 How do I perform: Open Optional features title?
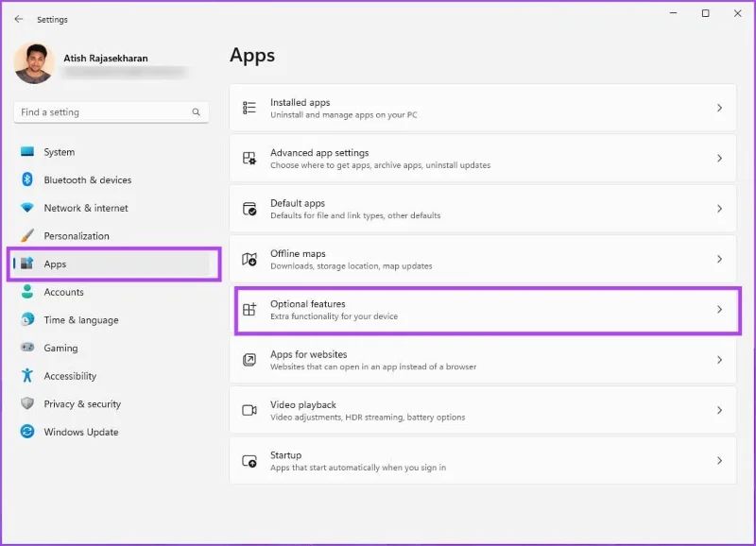click(308, 304)
